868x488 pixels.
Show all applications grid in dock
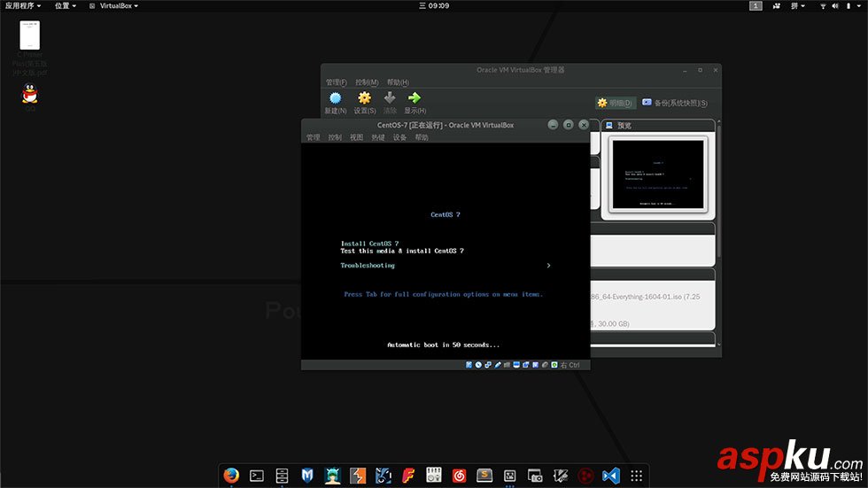pos(637,476)
